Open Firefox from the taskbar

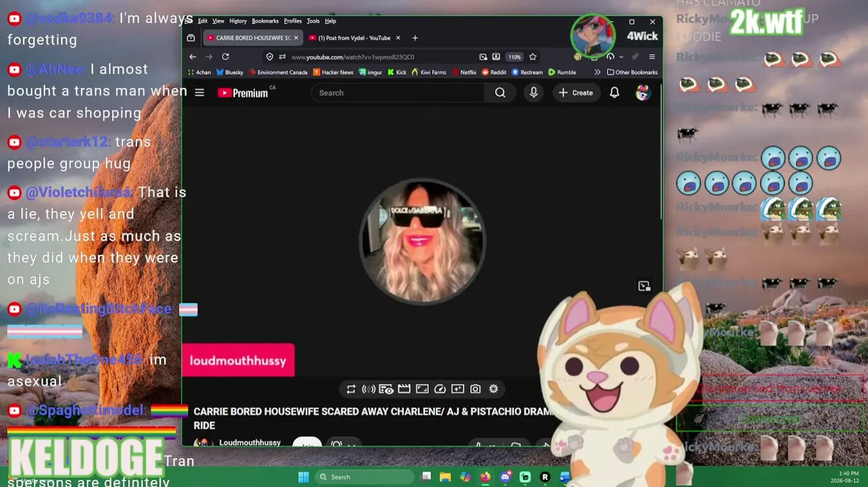[485, 477]
